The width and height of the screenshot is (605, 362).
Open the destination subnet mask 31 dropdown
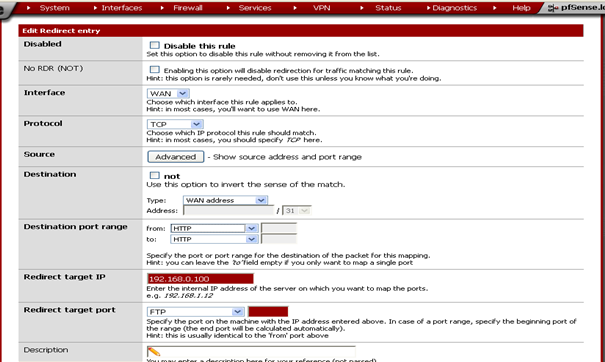[296, 211]
